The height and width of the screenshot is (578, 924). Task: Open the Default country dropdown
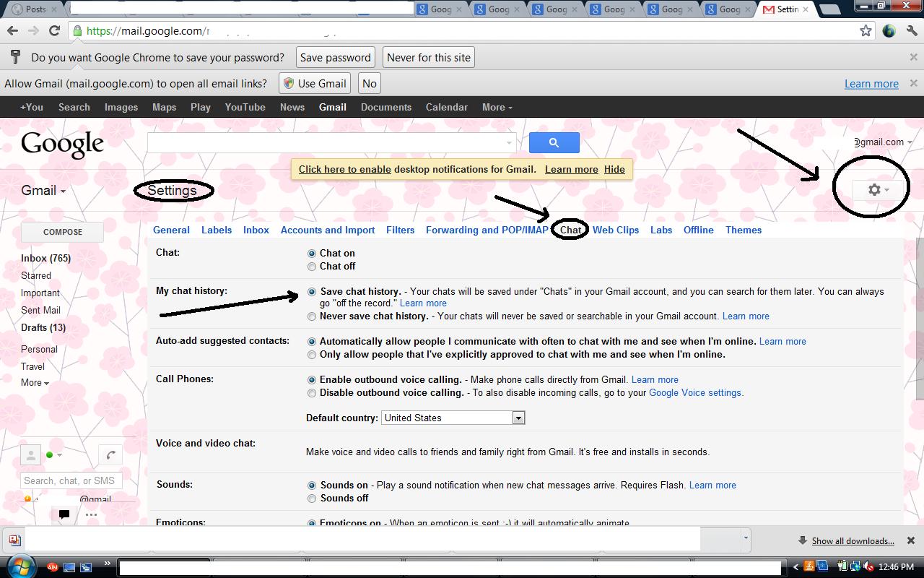518,418
